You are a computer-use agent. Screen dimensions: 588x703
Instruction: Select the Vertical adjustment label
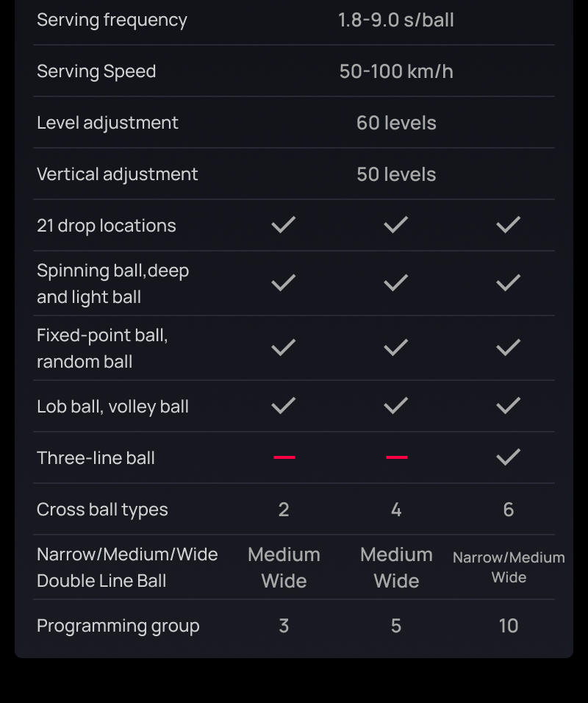(x=118, y=174)
